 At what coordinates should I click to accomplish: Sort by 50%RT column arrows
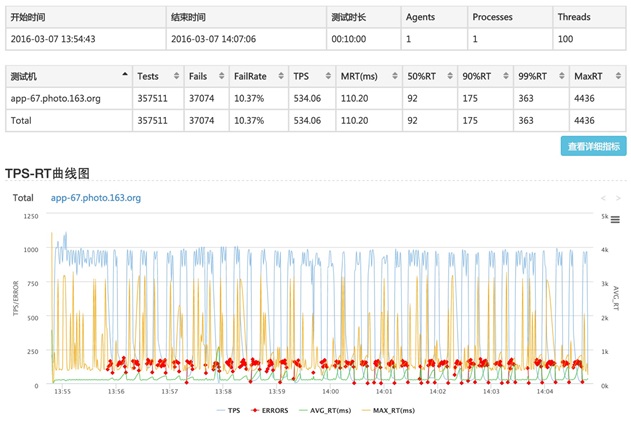pyautogui.click(x=450, y=76)
